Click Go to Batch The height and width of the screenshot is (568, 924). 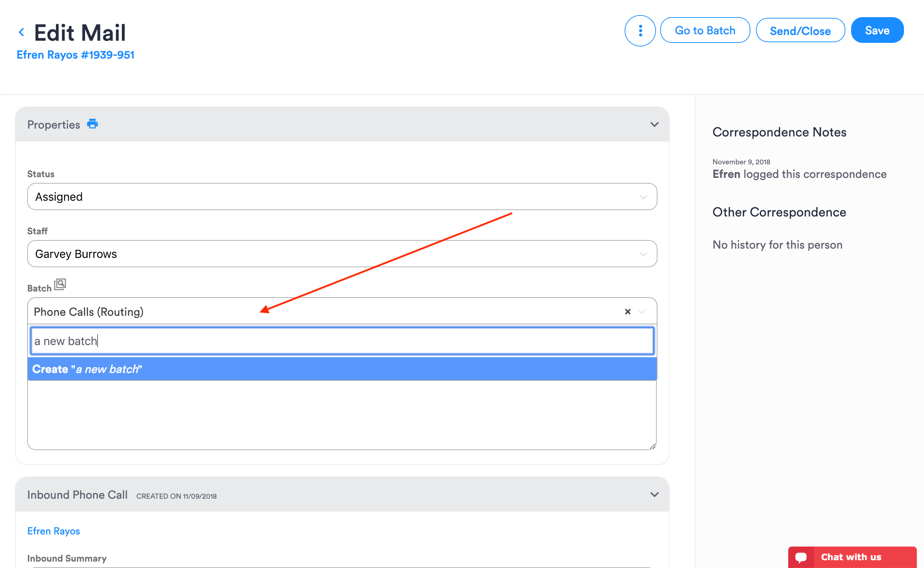point(705,30)
